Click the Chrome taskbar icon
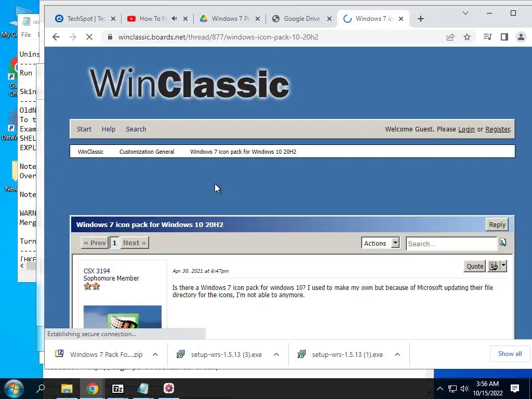The image size is (532, 399). (92, 389)
